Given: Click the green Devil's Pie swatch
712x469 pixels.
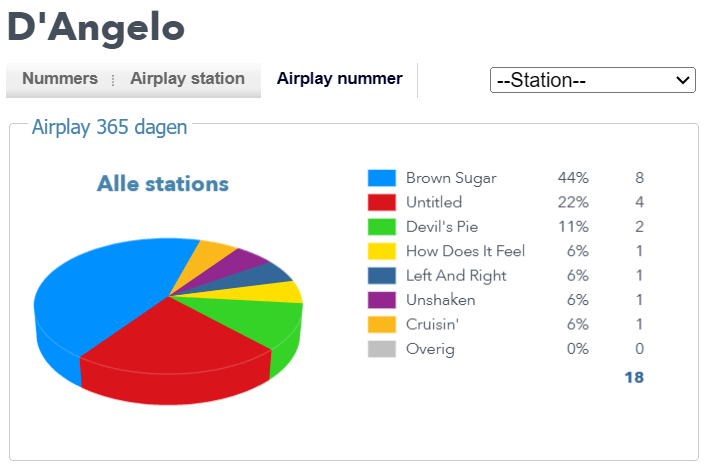Looking at the screenshot, I should [382, 227].
